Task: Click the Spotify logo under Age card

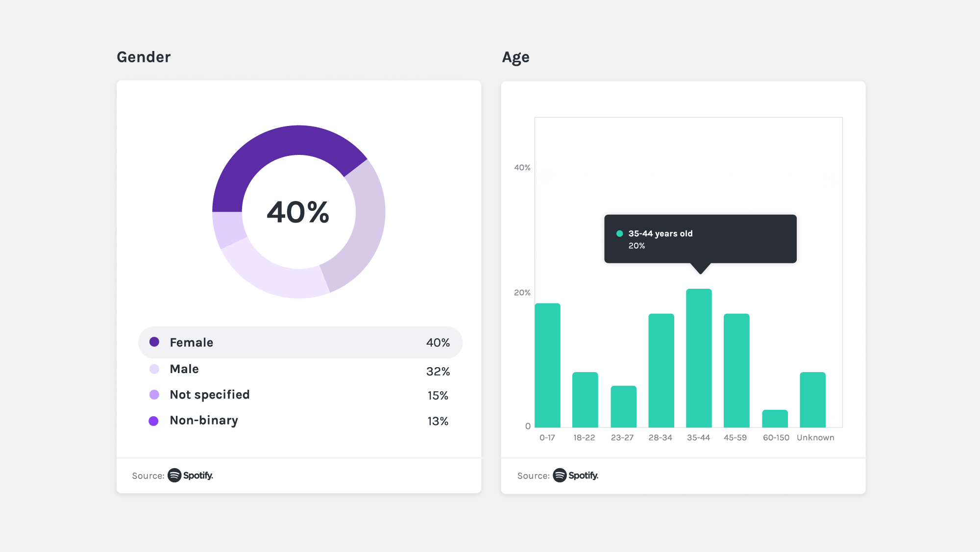Action: pyautogui.click(x=576, y=476)
